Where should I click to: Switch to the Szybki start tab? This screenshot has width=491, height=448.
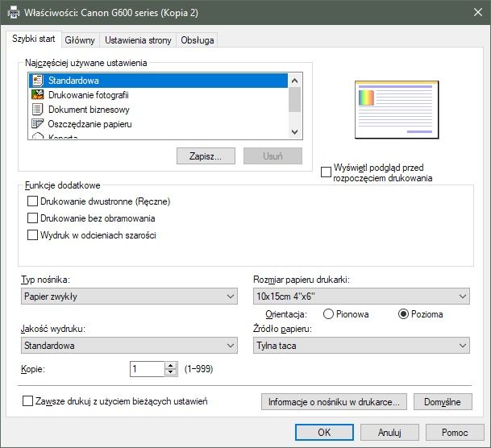(x=34, y=39)
